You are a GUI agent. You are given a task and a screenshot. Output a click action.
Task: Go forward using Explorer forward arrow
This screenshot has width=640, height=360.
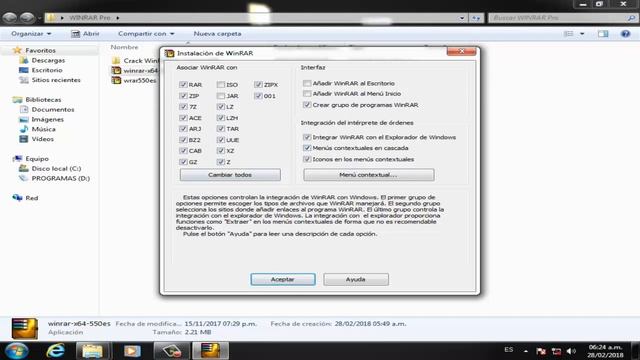pos(27,18)
